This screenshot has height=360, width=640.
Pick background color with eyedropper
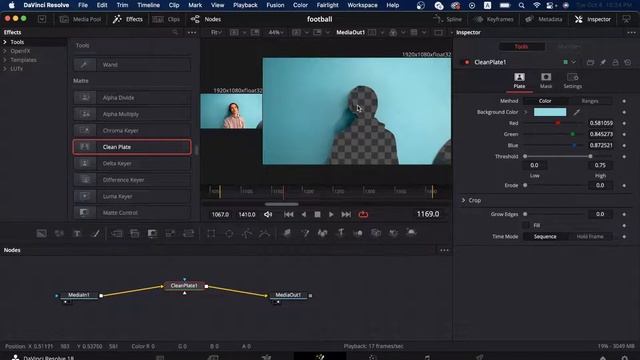(x=576, y=112)
